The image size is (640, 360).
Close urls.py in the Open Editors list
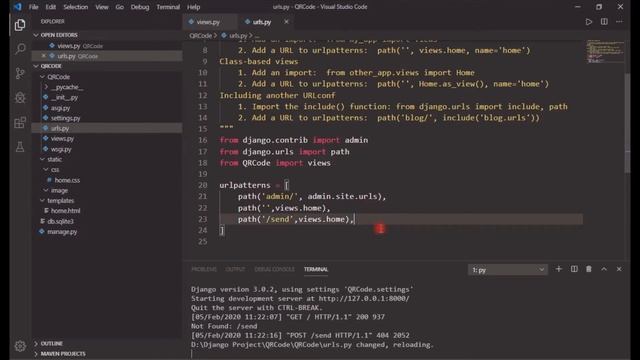click(x=44, y=56)
